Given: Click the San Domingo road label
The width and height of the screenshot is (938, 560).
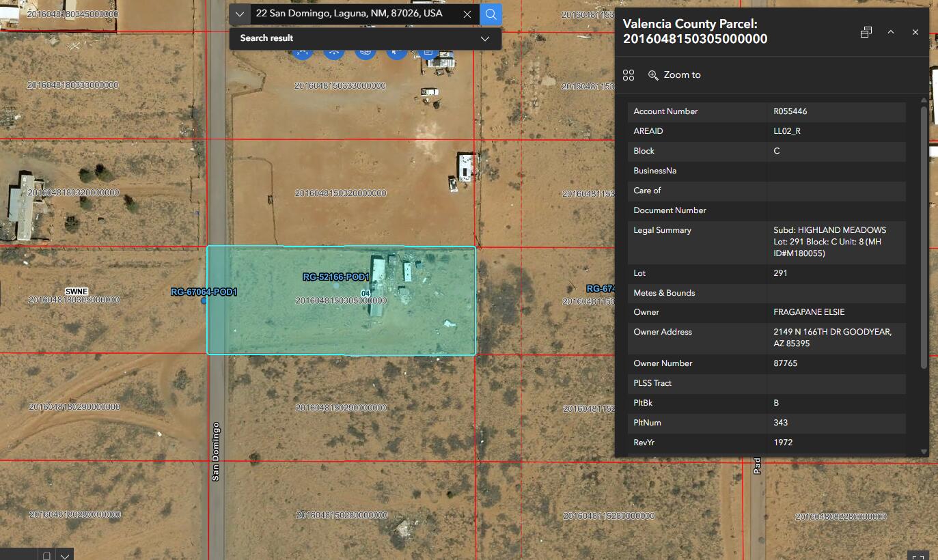Looking at the screenshot, I should [216, 451].
